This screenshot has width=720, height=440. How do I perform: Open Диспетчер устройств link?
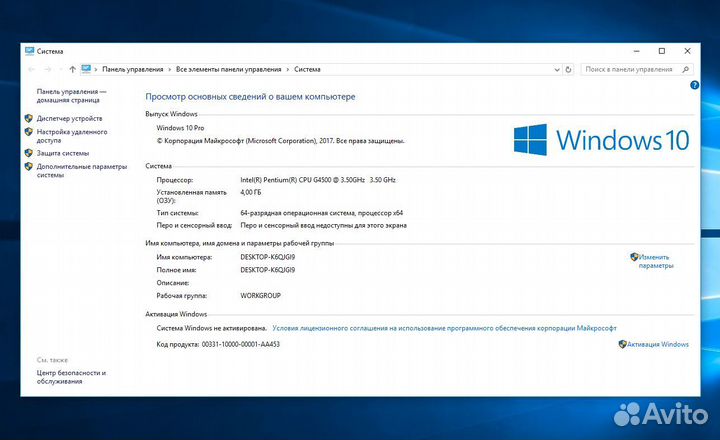[69, 118]
